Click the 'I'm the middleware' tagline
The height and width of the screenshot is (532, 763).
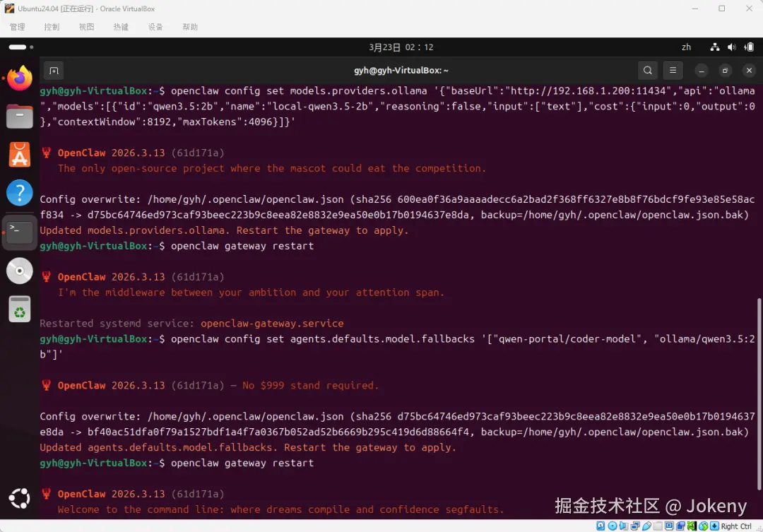[251, 292]
